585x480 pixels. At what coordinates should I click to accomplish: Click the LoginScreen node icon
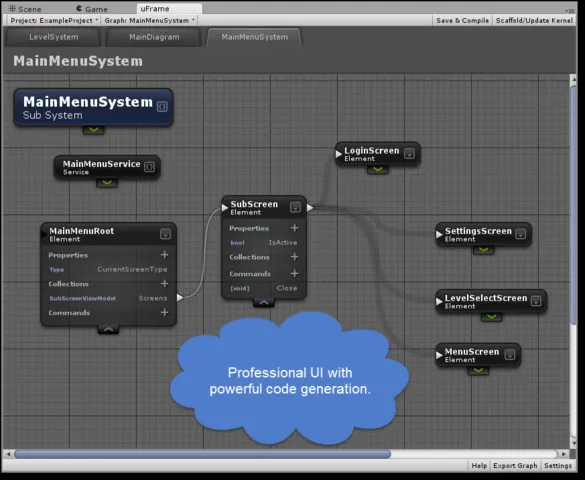pos(409,153)
